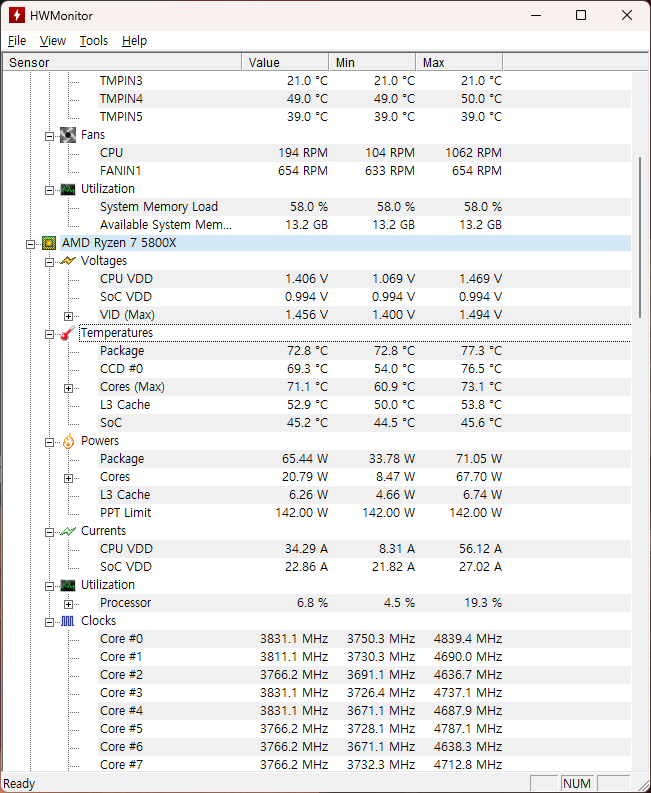The height and width of the screenshot is (793, 651).
Task: Expand the Cores (Max) temperature entry
Action: (x=68, y=388)
